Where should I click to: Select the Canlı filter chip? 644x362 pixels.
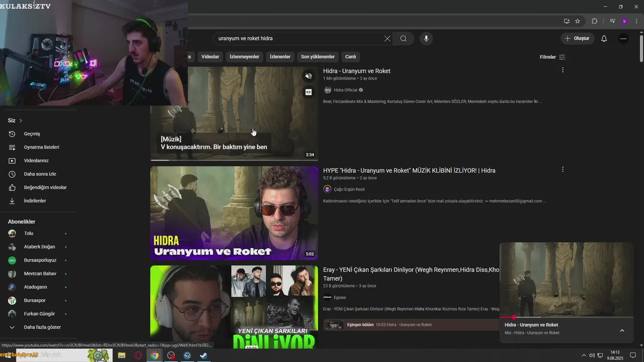[x=351, y=57]
